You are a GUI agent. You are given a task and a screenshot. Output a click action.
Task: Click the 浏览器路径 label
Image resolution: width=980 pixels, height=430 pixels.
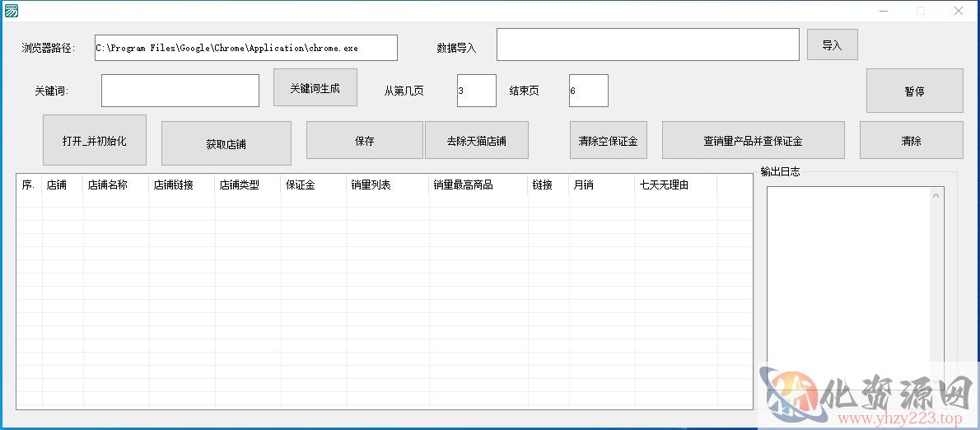[x=48, y=48]
